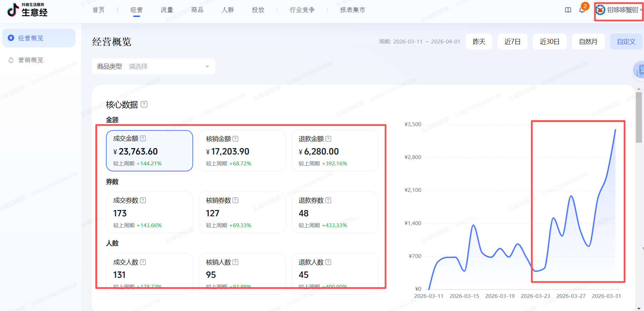Select the 成交券数 card showing 173
The width and height of the screenshot is (644, 311).
pyautogui.click(x=149, y=212)
